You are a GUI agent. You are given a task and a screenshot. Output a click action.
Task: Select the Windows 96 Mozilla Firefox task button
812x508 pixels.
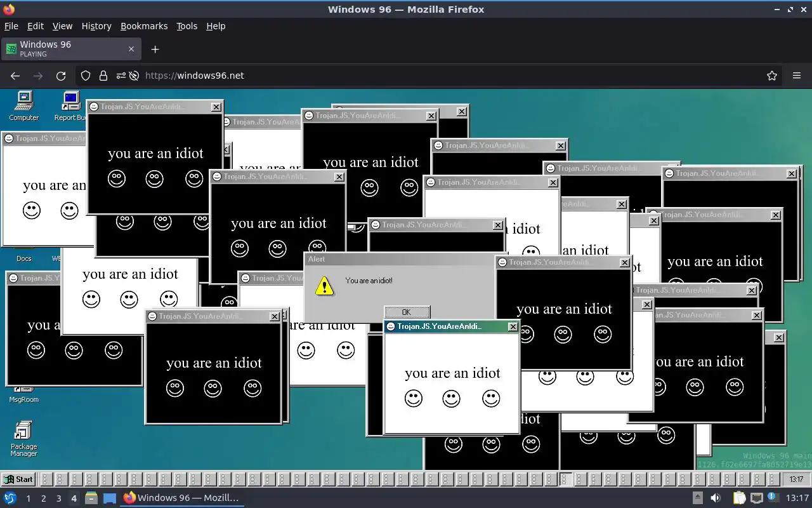pos(181,498)
